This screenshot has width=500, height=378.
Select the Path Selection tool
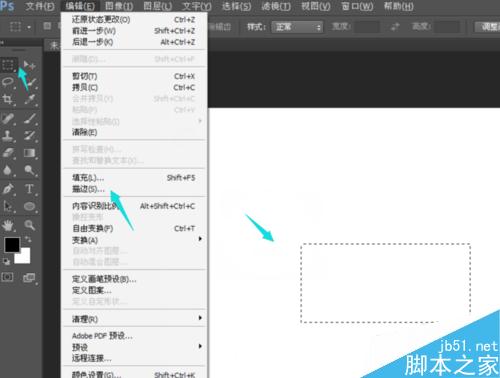[x=8, y=206]
